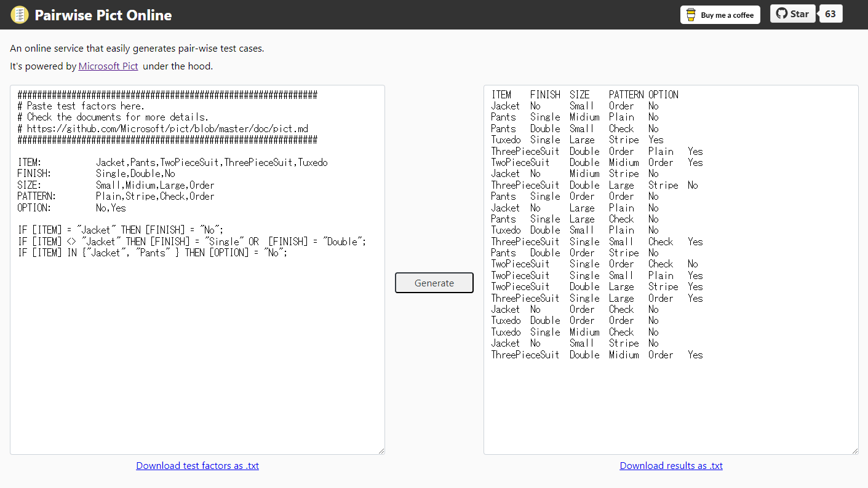The width and height of the screenshot is (868, 488).
Task: Grab the results textarea resize handle
Action: coord(854,451)
